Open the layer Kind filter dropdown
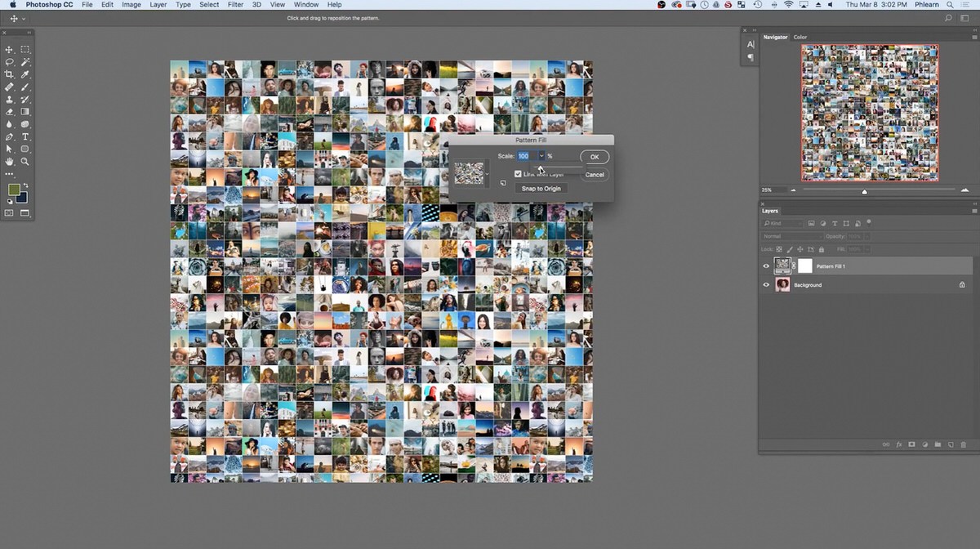Viewport: 980px width, 549px height. click(783, 223)
